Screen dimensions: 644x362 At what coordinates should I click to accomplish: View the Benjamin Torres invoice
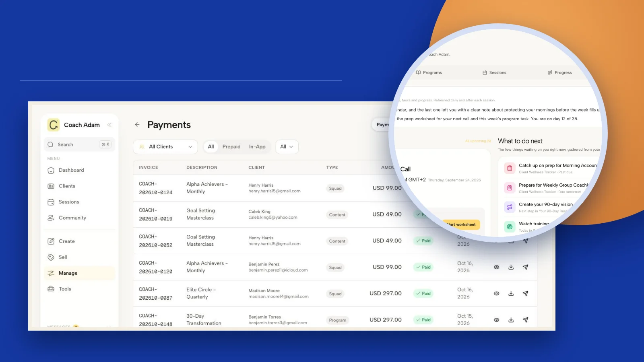(497, 320)
